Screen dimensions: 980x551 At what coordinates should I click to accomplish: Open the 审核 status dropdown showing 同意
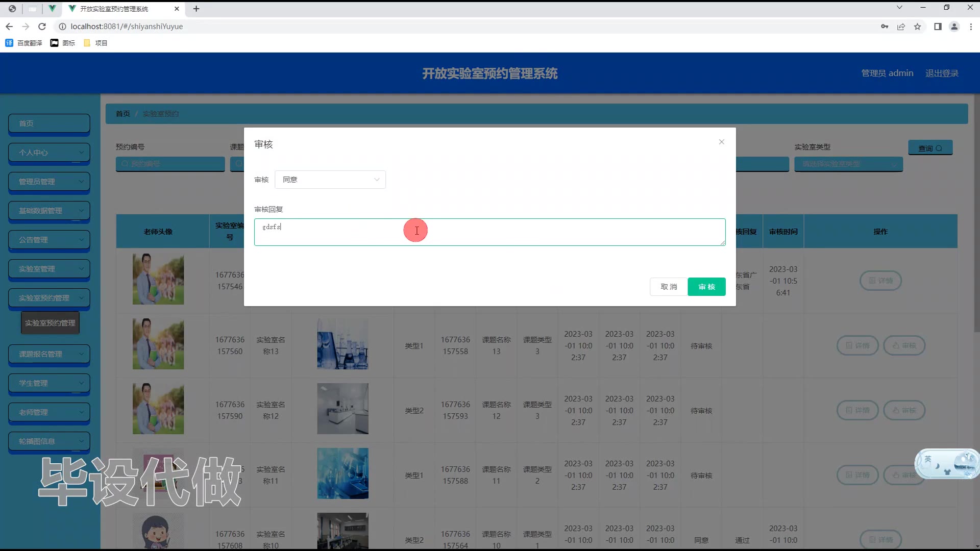(x=330, y=180)
